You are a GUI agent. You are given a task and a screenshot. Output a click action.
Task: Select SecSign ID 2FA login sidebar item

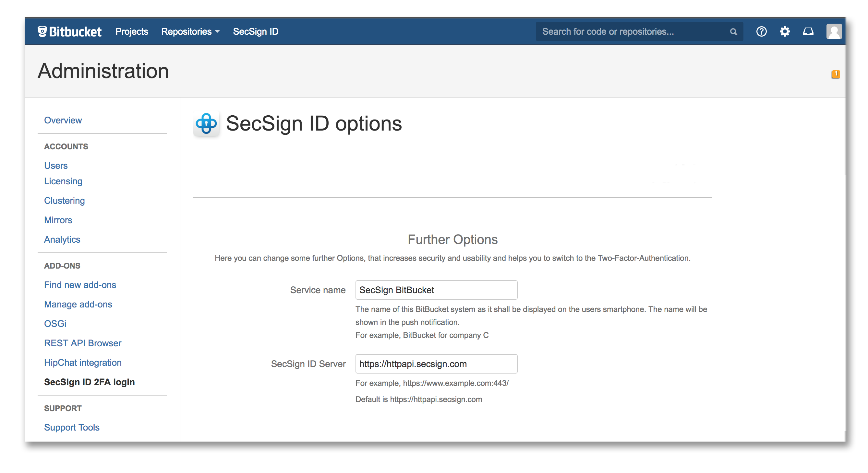click(89, 382)
